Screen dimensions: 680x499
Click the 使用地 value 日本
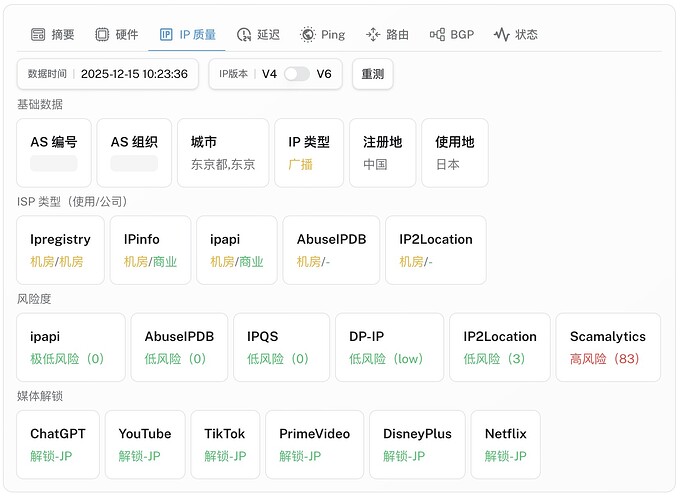(448, 165)
